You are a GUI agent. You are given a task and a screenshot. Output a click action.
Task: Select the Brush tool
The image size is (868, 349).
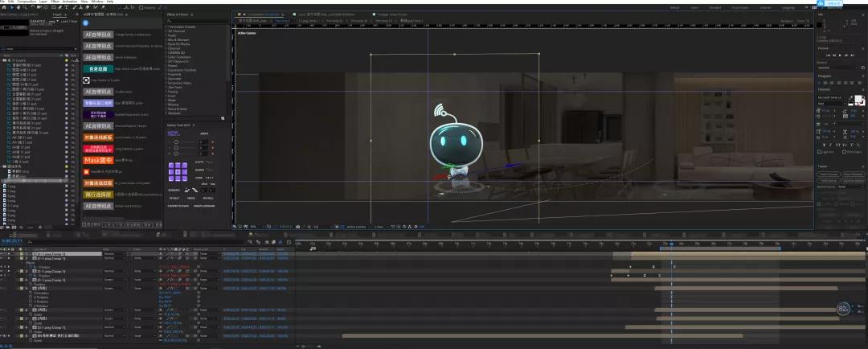tap(75, 7)
